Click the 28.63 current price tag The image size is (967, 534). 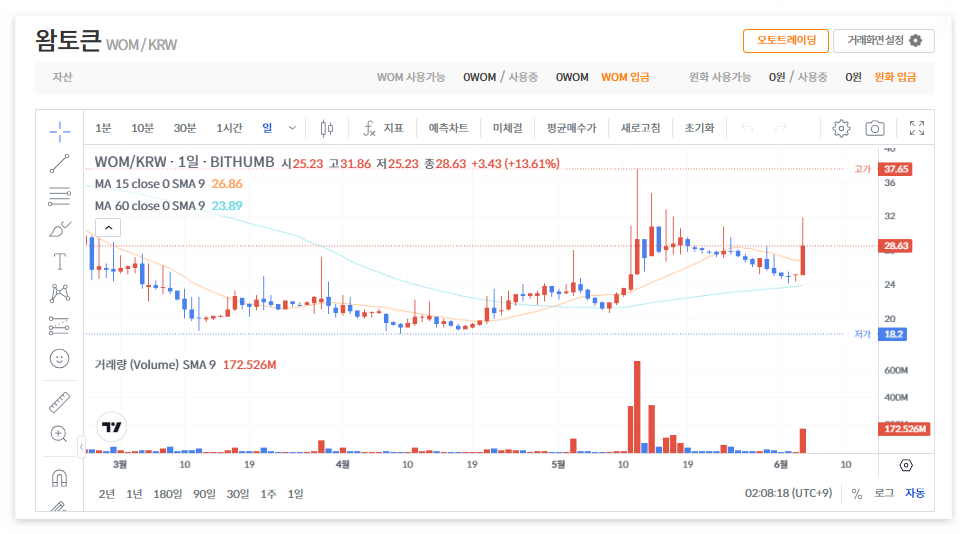(x=895, y=245)
